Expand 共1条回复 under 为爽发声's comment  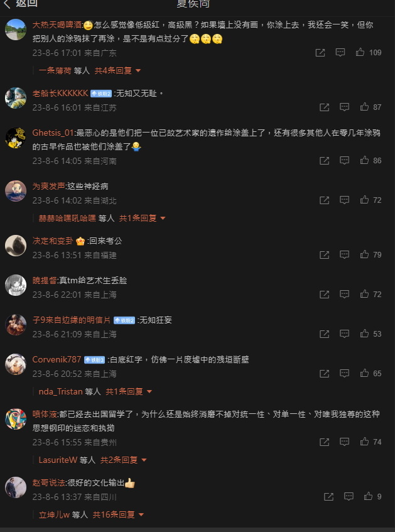(x=142, y=218)
